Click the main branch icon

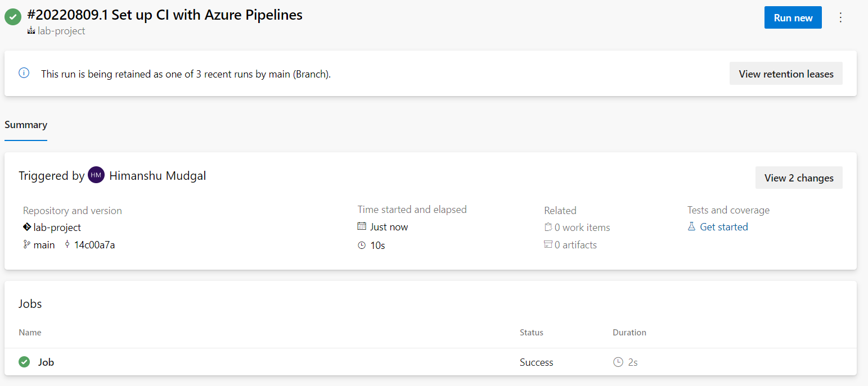pyautogui.click(x=26, y=244)
